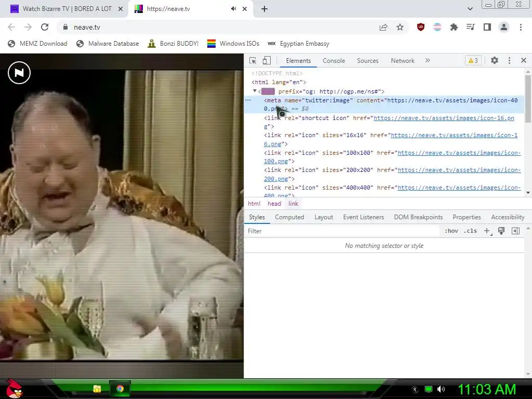
Task: Select the html breadcrumb
Action: tap(254, 204)
